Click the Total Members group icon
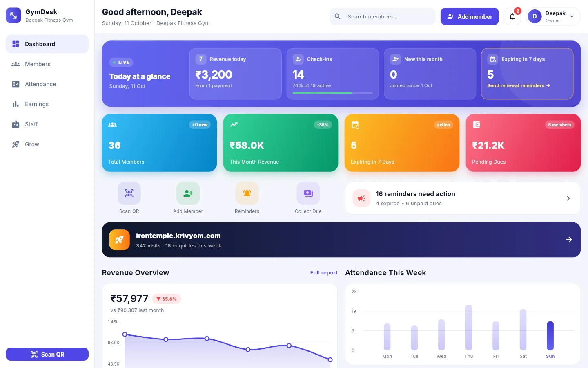This screenshot has width=588, height=368. click(x=112, y=125)
